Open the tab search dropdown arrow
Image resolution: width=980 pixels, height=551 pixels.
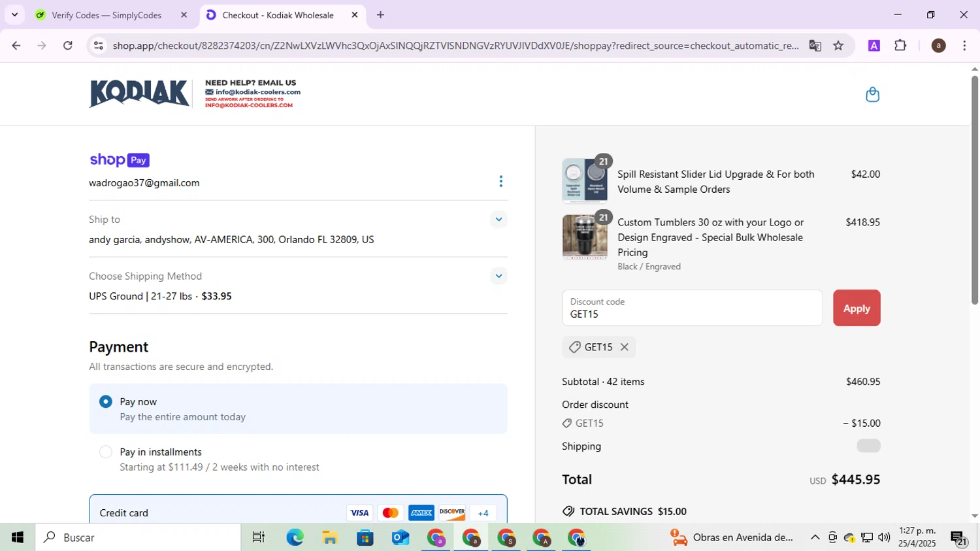point(14,15)
